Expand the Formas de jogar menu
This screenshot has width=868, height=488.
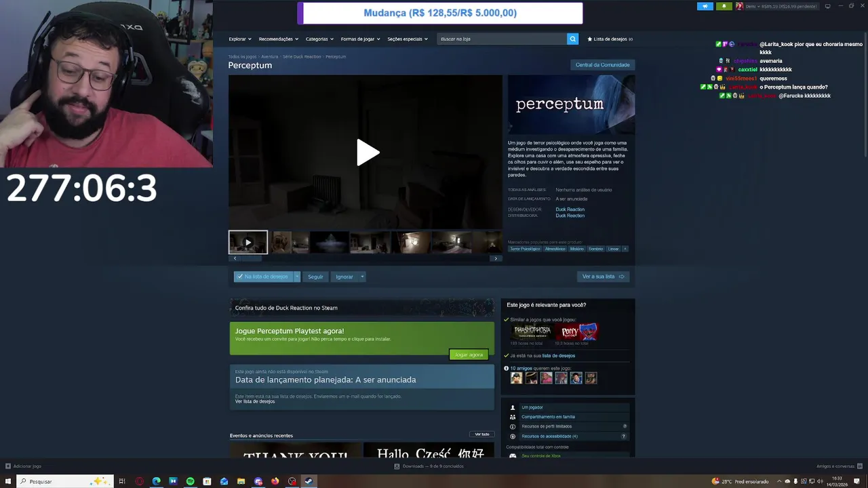click(x=360, y=39)
